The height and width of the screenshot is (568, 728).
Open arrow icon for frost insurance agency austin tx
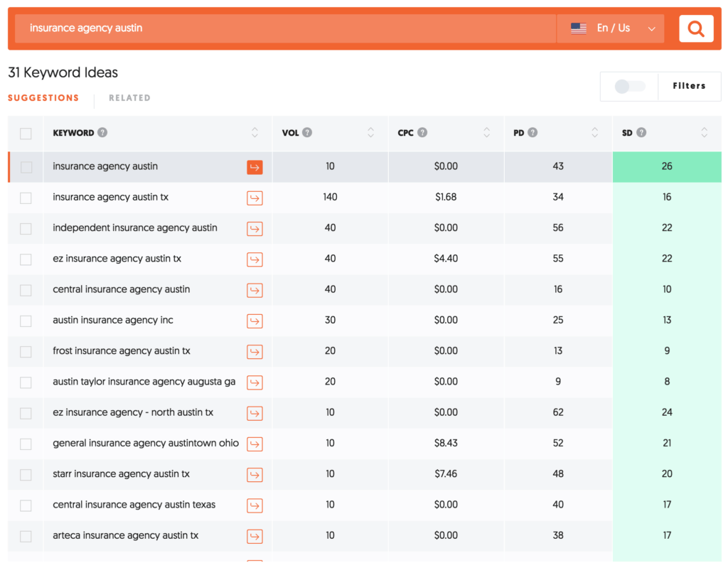pyautogui.click(x=255, y=352)
